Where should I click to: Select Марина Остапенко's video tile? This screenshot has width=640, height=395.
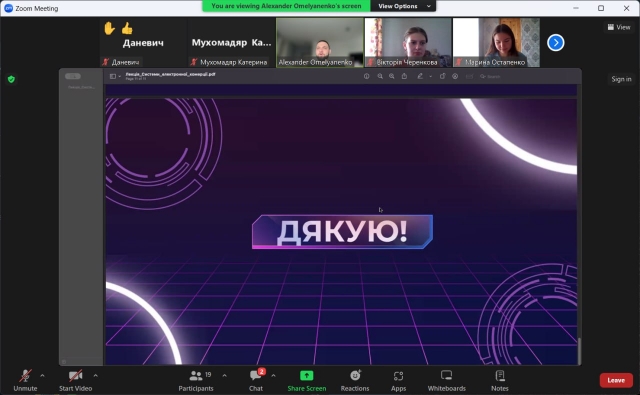pos(496,42)
